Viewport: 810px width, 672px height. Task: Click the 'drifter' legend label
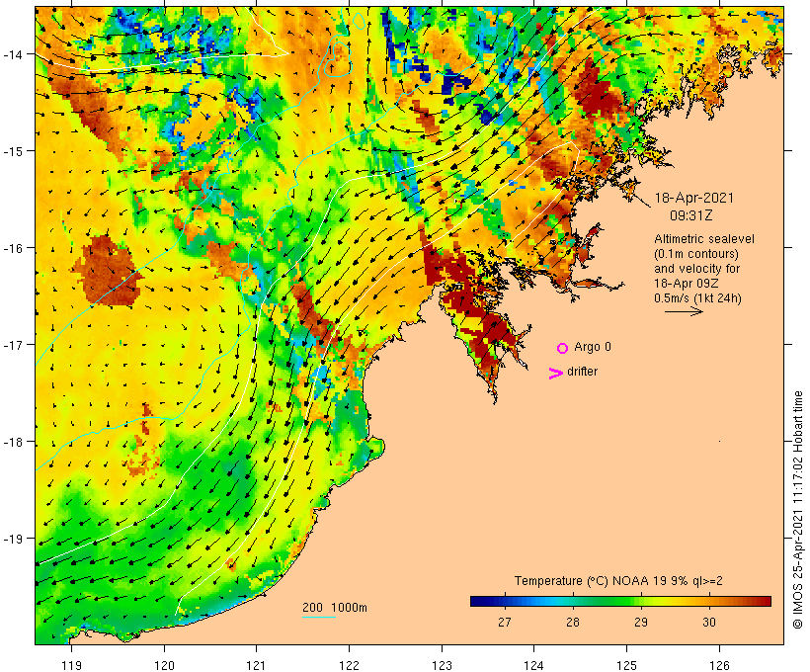[x=582, y=372]
